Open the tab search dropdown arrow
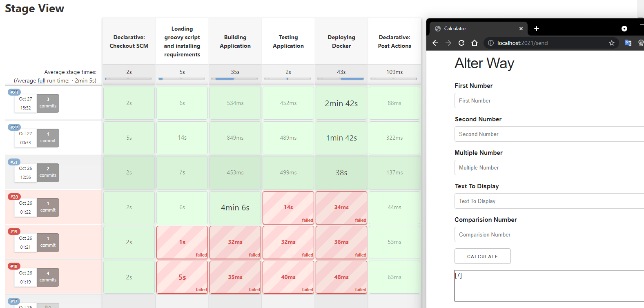The height and width of the screenshot is (308, 644). pos(624,29)
